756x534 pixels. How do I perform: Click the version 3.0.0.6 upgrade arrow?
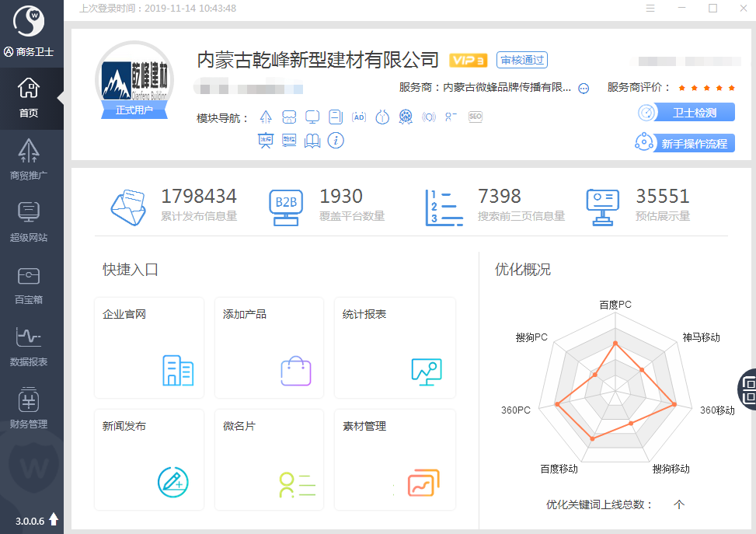click(x=54, y=519)
